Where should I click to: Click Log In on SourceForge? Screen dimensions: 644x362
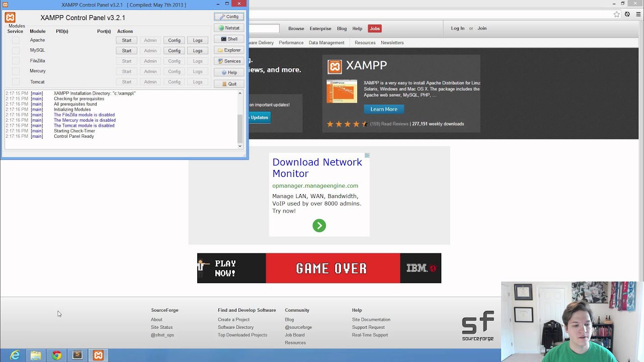click(x=458, y=28)
